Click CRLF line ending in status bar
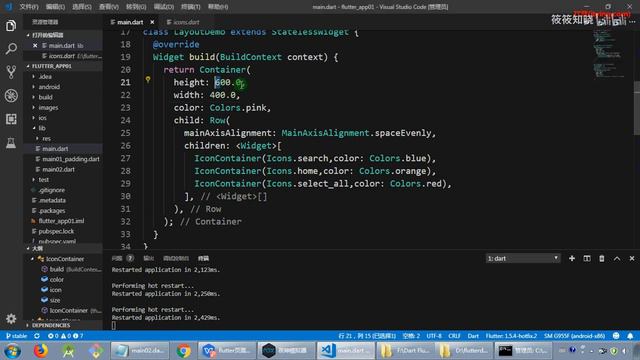 tap(454, 336)
